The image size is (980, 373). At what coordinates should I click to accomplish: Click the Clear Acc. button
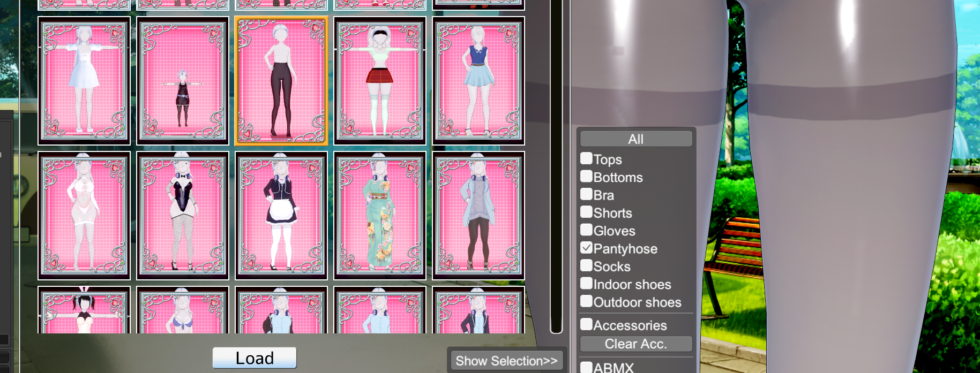635,344
